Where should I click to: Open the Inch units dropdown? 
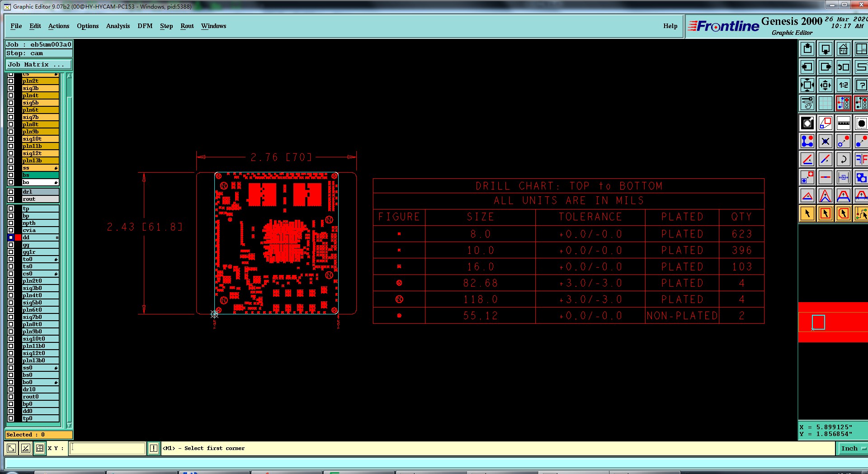pos(852,448)
